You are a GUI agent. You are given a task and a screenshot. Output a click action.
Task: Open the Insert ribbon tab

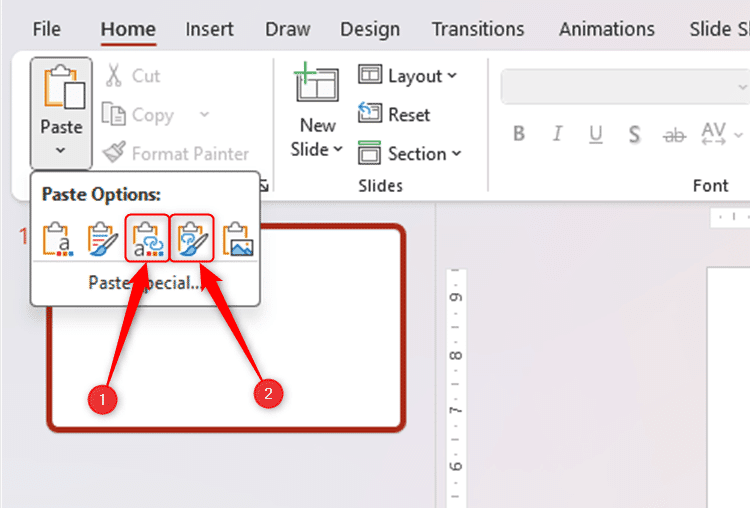pos(210,29)
